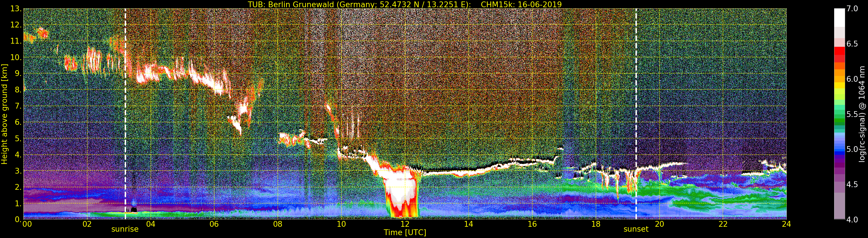Click the height axis tick '1.'
This screenshot has width=868, height=238.
tap(18, 203)
